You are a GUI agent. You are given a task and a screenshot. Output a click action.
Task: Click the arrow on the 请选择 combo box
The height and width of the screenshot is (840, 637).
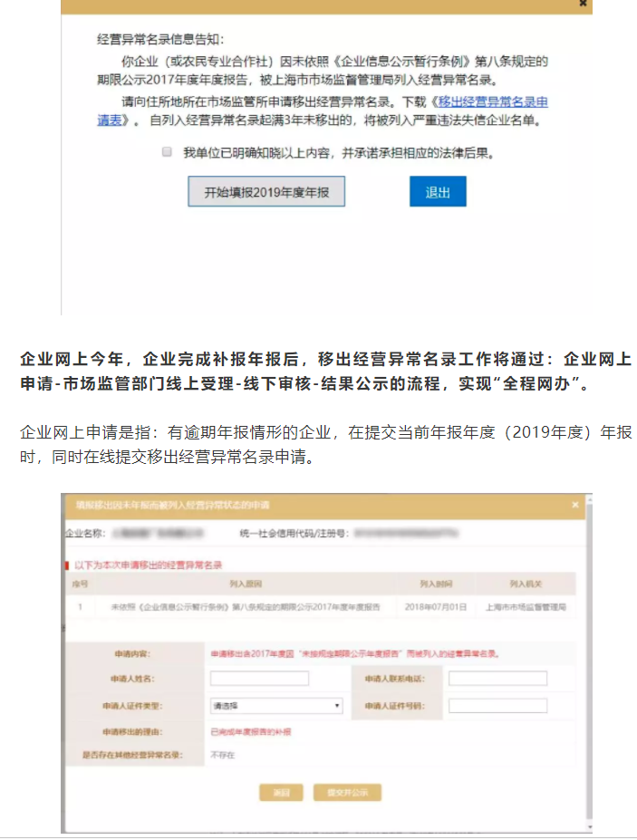pyautogui.click(x=337, y=705)
